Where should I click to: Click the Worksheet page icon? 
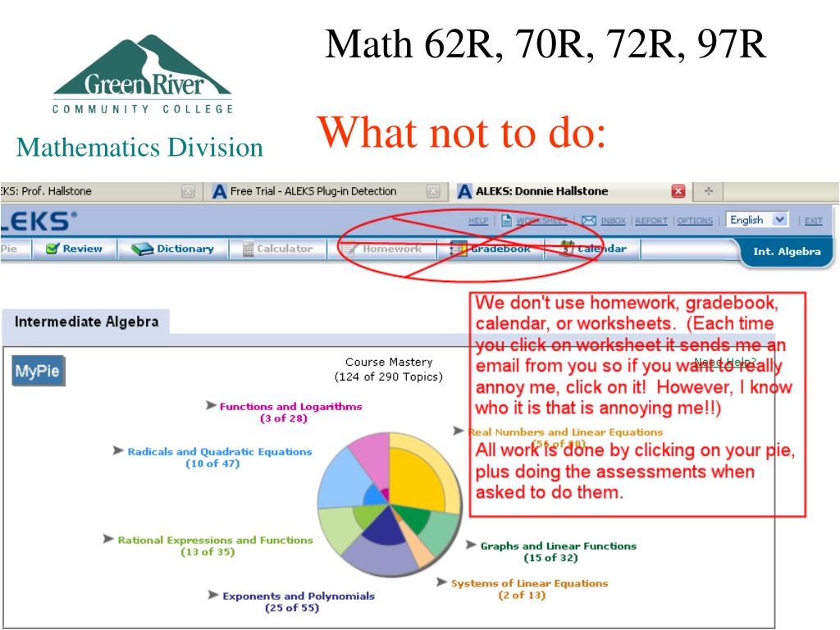tap(506, 220)
